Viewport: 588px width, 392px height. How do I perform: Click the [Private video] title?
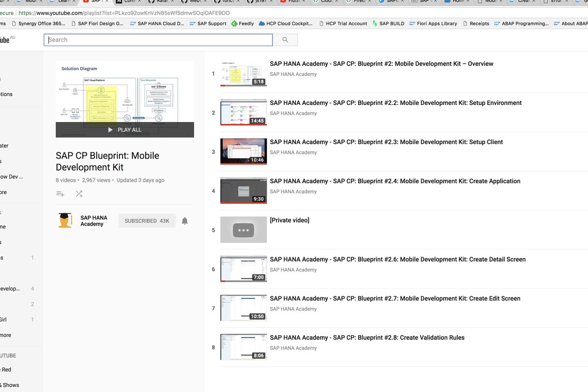tap(290, 220)
